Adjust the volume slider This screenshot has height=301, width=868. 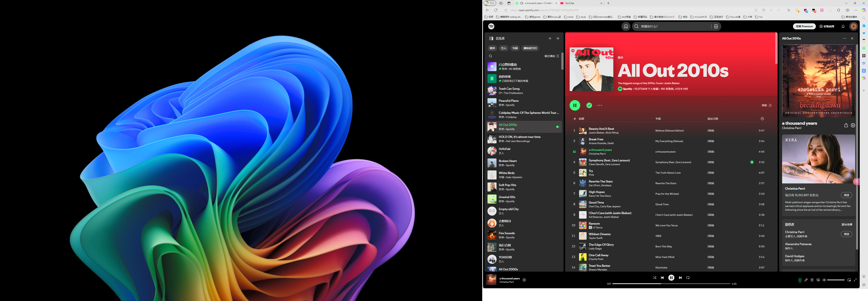[x=836, y=280]
